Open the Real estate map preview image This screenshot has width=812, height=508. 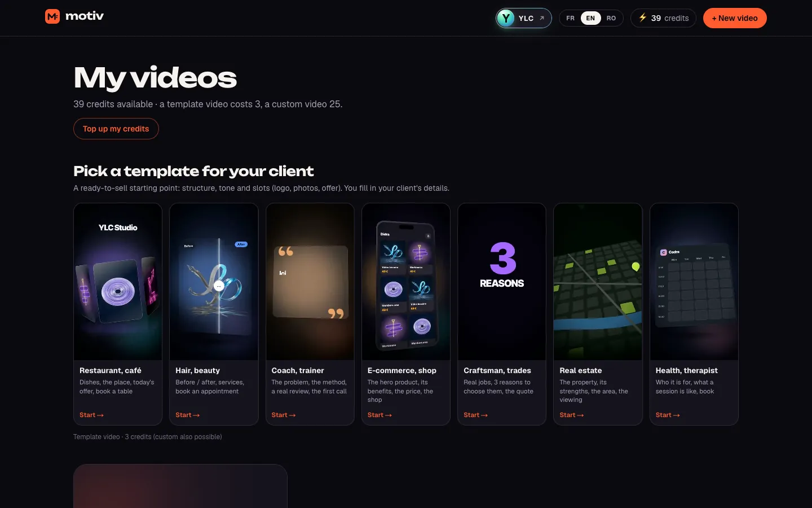(x=598, y=282)
